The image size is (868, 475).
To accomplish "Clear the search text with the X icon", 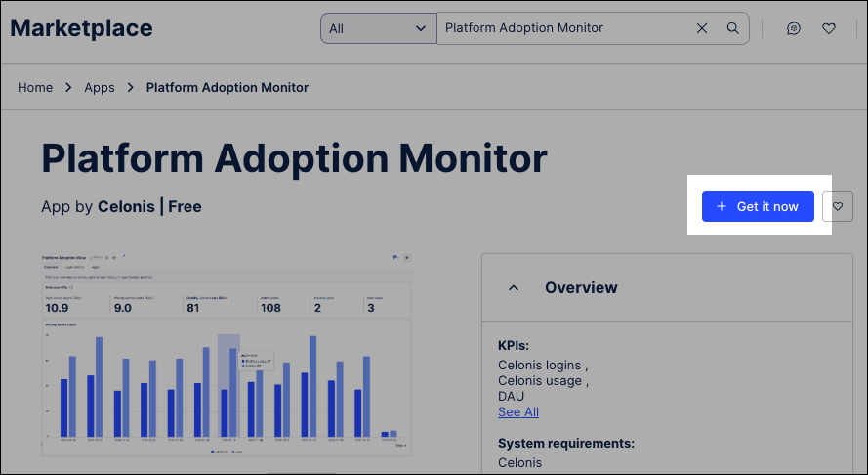I will point(702,28).
